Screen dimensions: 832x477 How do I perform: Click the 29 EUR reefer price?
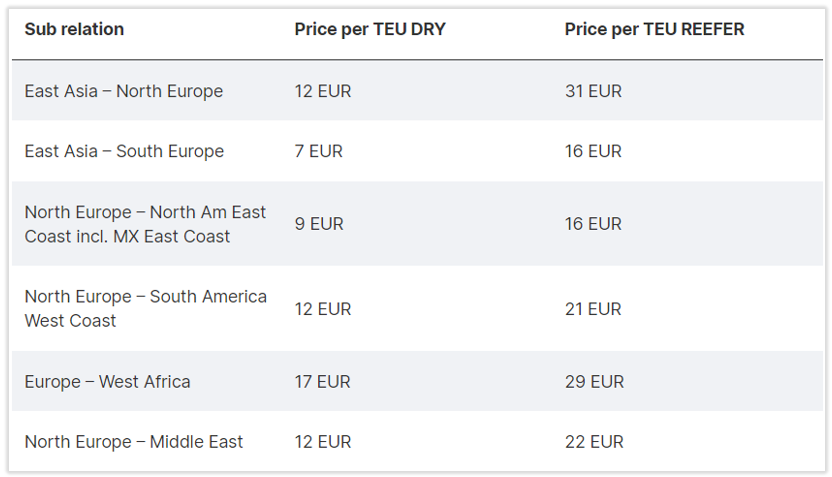[x=594, y=381]
